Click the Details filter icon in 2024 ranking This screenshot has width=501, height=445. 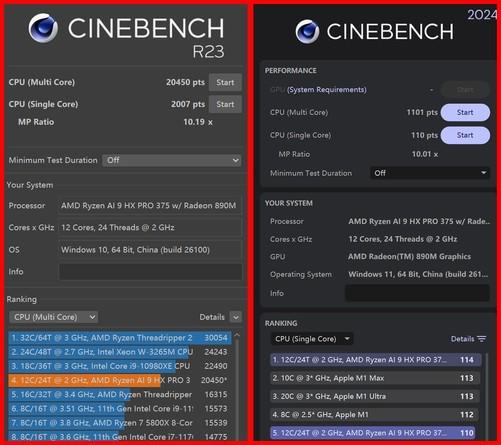[481, 339]
